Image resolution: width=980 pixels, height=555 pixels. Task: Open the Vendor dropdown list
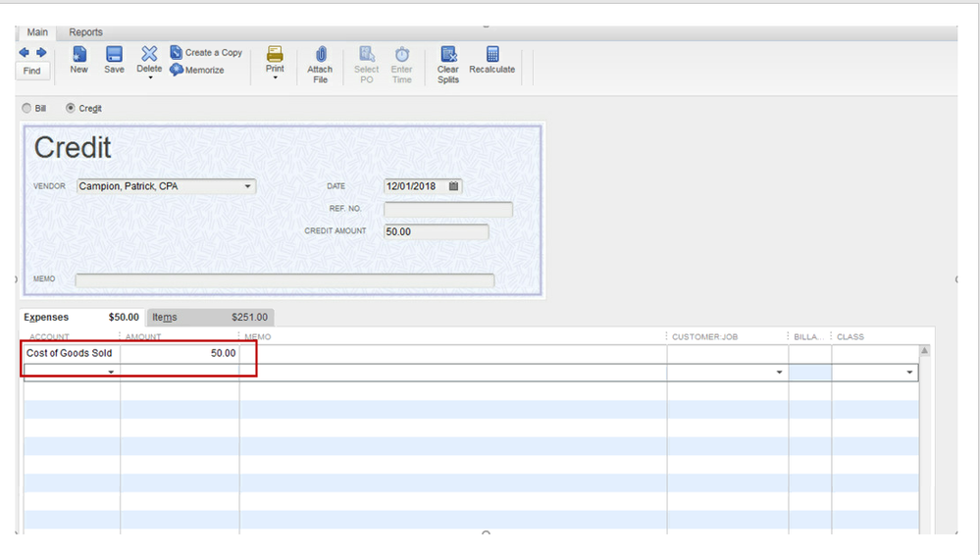coord(247,186)
